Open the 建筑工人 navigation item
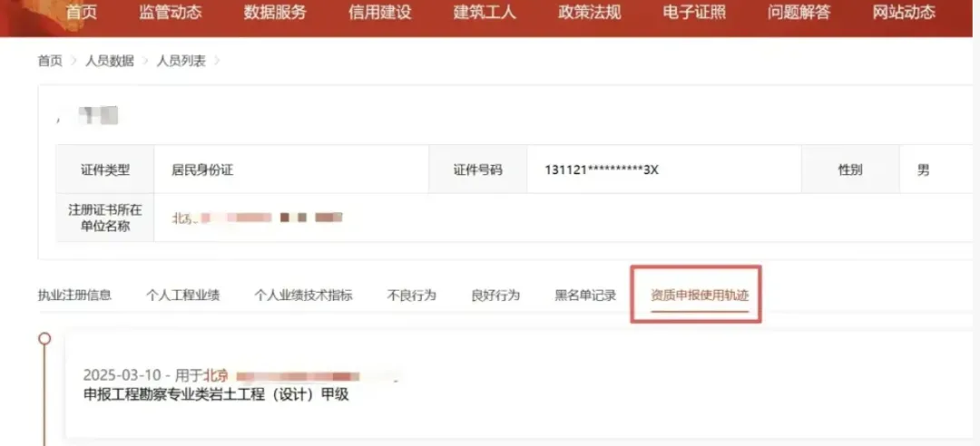The image size is (980, 446). [x=485, y=13]
